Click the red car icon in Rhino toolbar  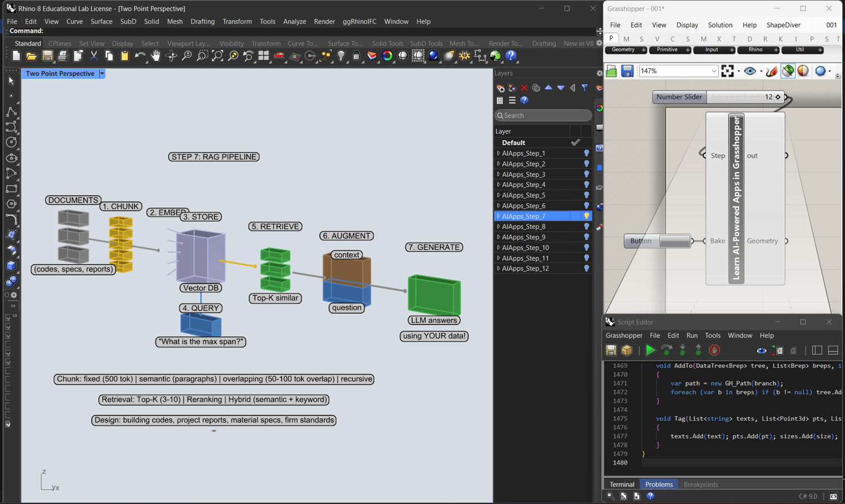(x=279, y=56)
